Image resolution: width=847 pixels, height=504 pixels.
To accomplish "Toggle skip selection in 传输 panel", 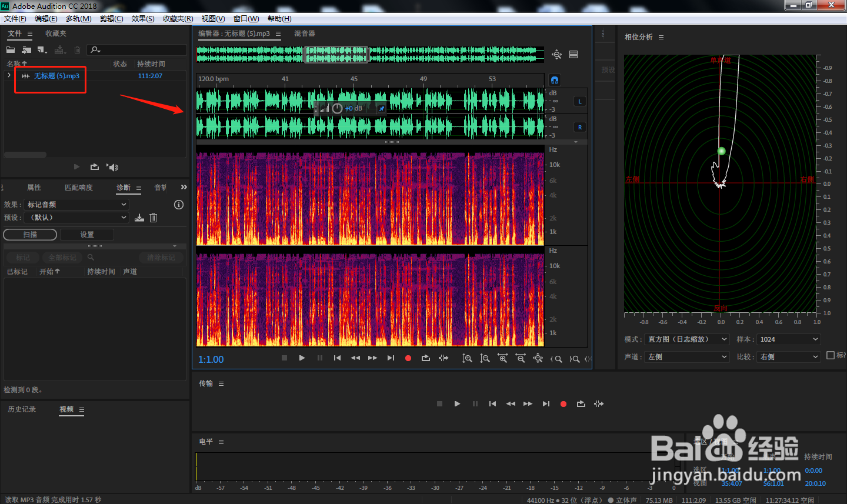I will pos(599,404).
